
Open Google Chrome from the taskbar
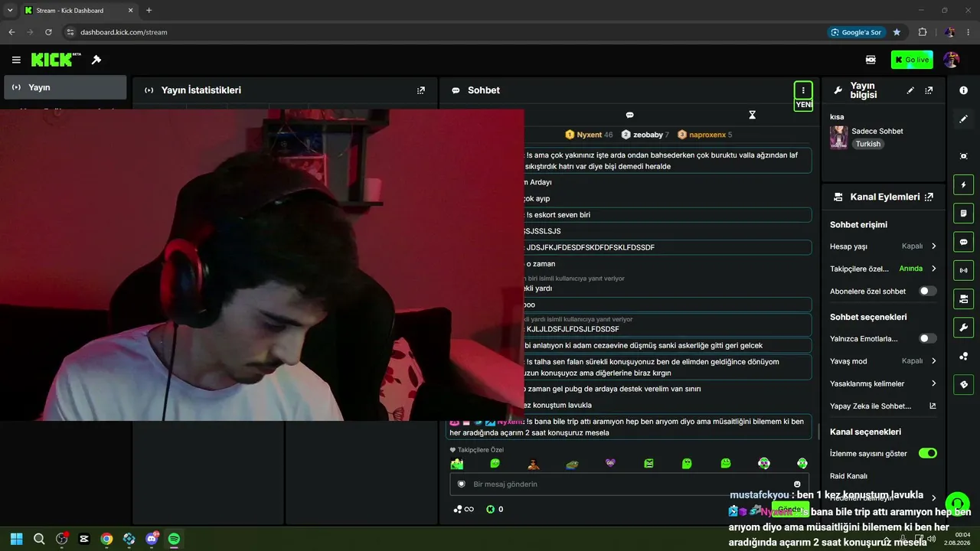pos(106,539)
